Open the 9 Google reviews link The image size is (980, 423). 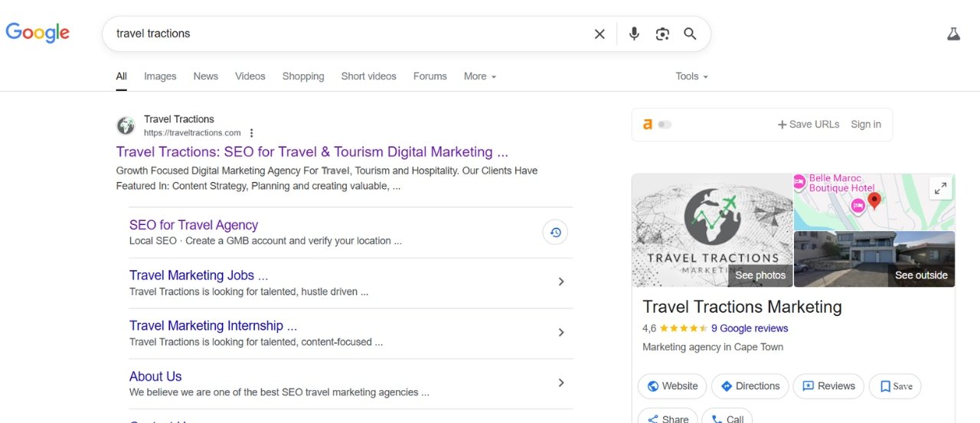749,329
